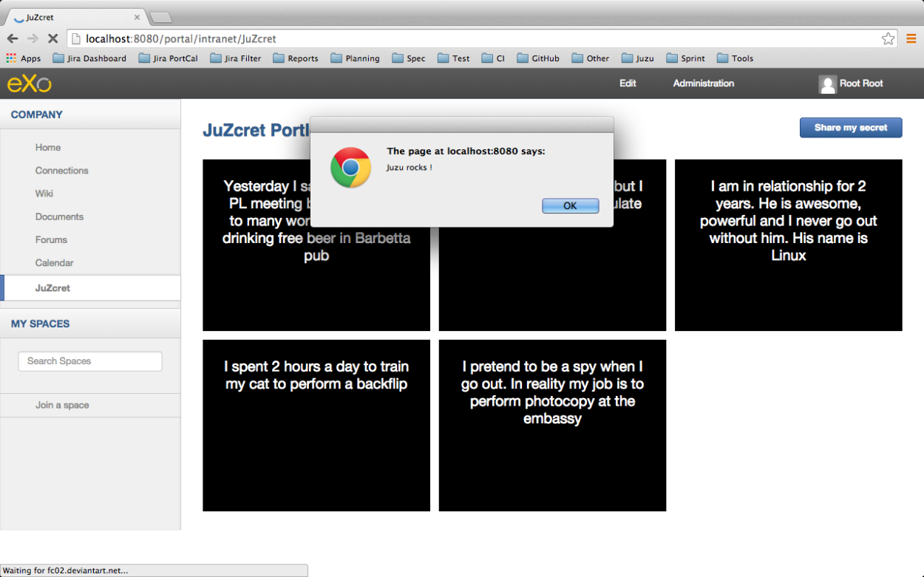Open the Administration menu
The width and height of the screenshot is (924, 577).
[702, 83]
